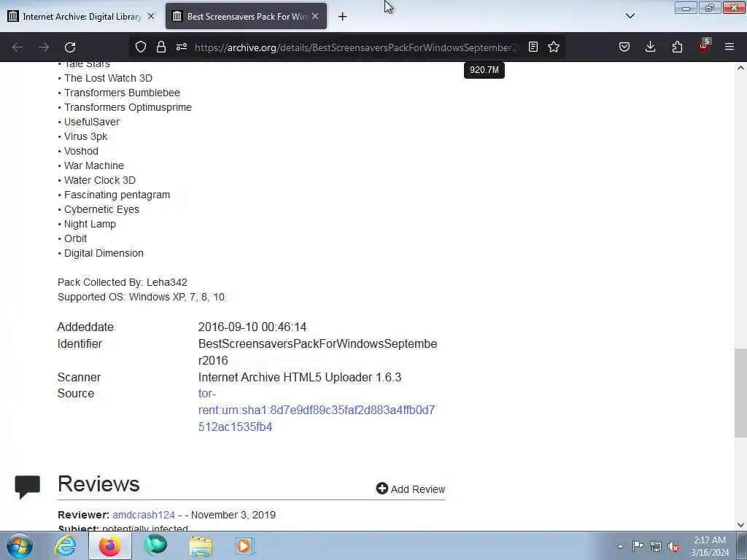
Task: Show hidden system tray icons
Action: point(620,546)
